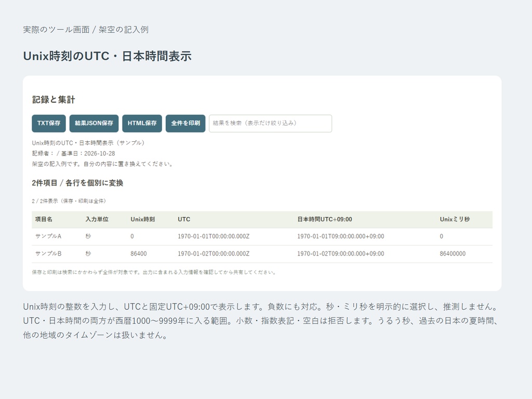532x399 pixels.
Task: Click Japan time 1970-01-01T09:00:00.000+09:00
Action: [341, 236]
